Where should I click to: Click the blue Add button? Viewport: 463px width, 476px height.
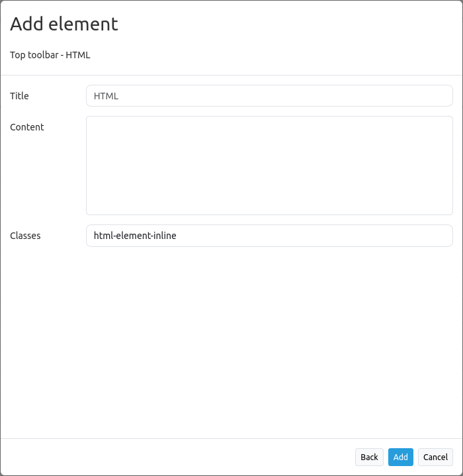400,457
